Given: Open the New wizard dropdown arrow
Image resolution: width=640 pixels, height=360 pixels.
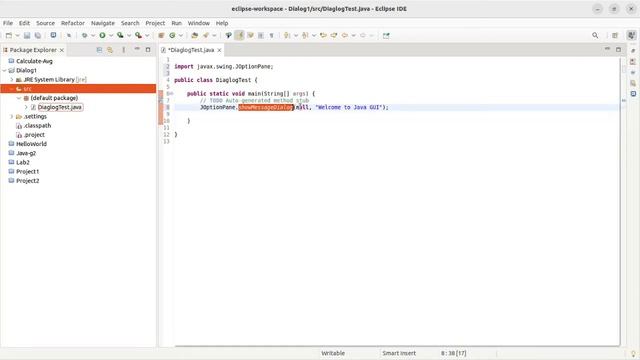Looking at the screenshot, I should pyautogui.click(x=17, y=36).
